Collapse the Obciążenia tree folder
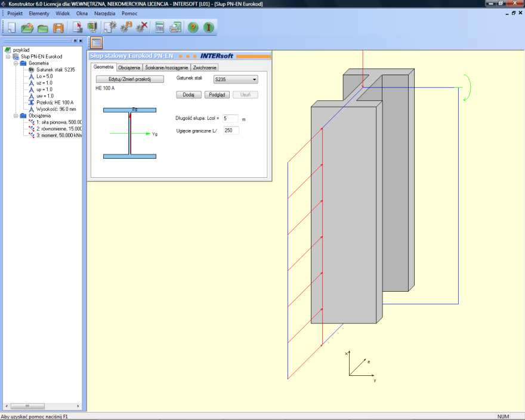 tap(16, 116)
